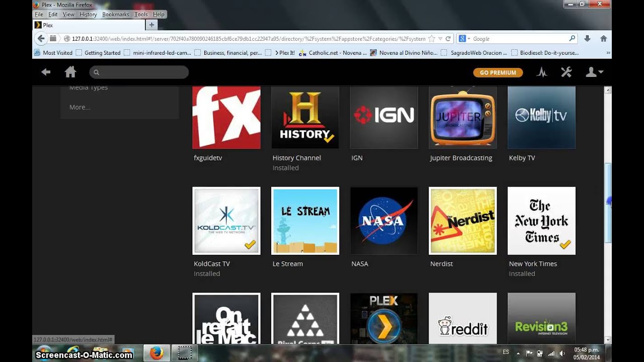Open the fxguidetv channel thumbnail
This screenshot has width=644, height=362.
(226, 117)
